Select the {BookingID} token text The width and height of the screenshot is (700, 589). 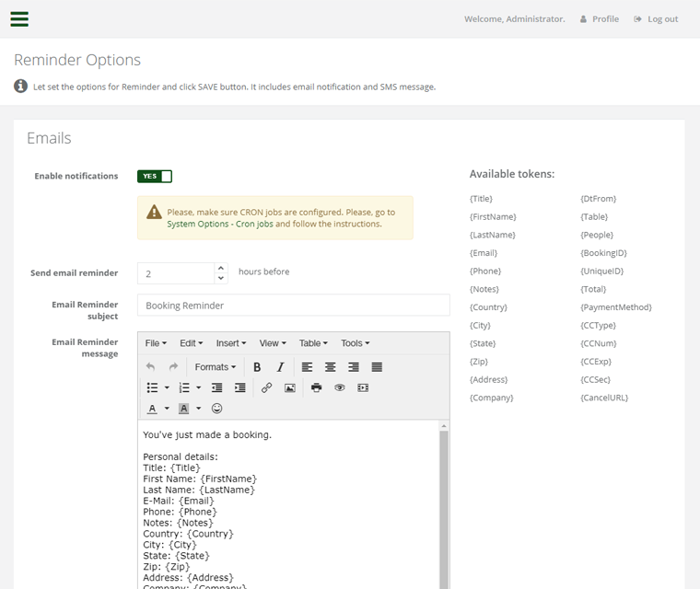(603, 253)
